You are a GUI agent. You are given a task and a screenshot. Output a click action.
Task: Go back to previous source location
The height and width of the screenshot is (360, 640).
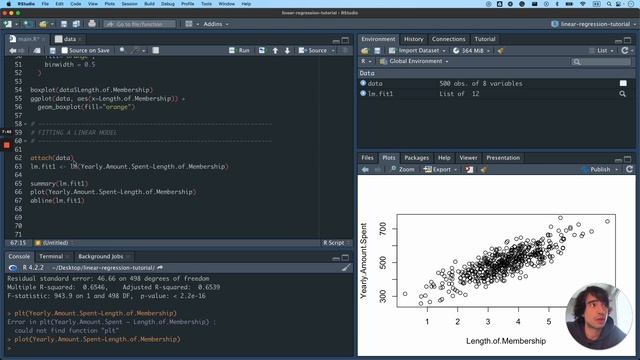click(13, 51)
